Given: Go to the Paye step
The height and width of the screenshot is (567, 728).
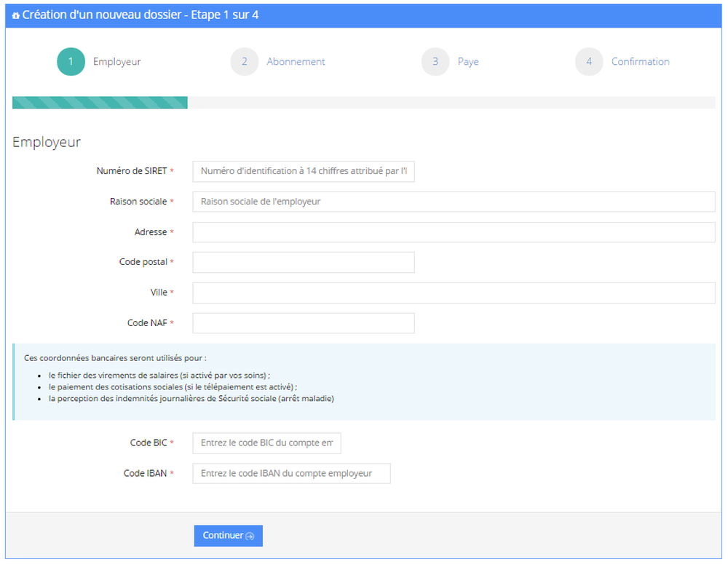Looking at the screenshot, I should point(468,62).
